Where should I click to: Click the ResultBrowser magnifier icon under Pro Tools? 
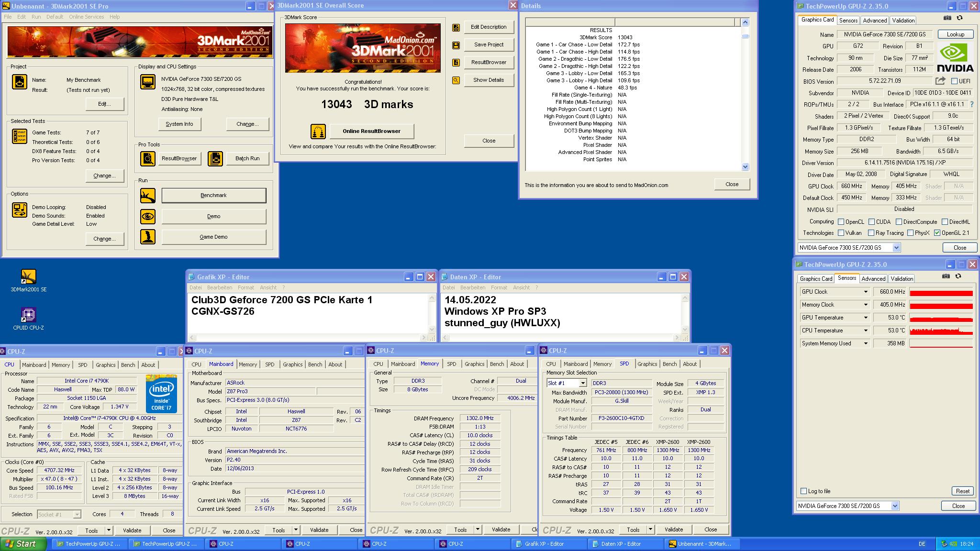[x=148, y=158]
